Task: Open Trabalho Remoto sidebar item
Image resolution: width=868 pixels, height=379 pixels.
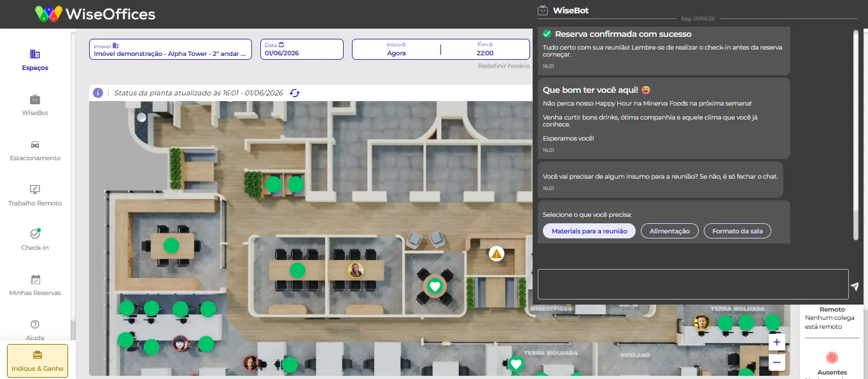Action: [x=35, y=195]
